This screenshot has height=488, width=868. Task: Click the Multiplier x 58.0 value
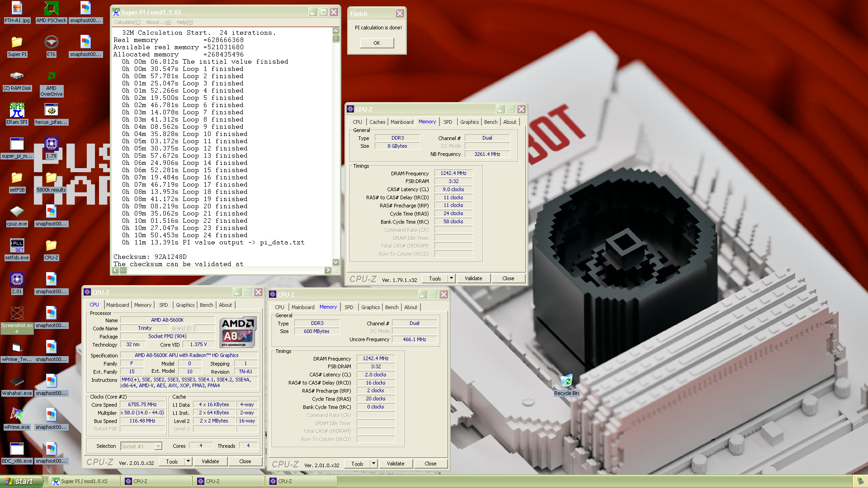[142, 413]
